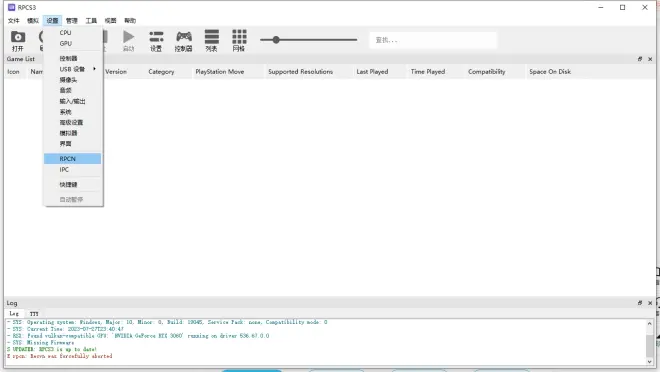Click the 启动 (Start) play icon
The width and height of the screenshot is (660, 372).
click(x=128, y=41)
